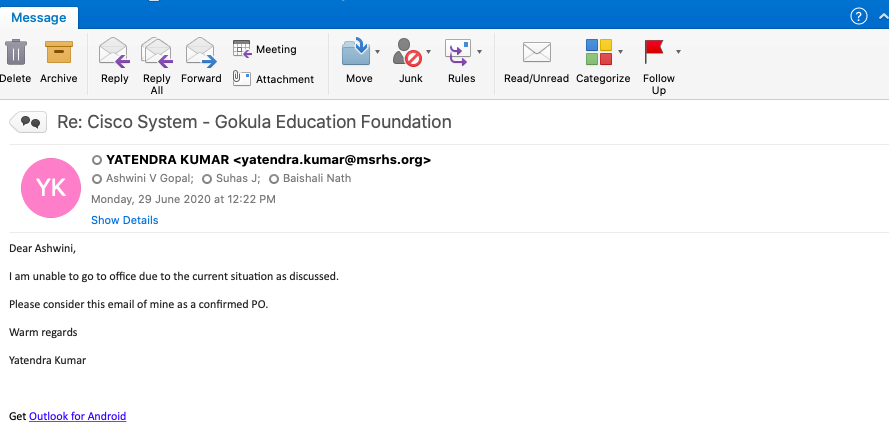Click the Delete trash icon
889x425 pixels.
(x=15, y=53)
